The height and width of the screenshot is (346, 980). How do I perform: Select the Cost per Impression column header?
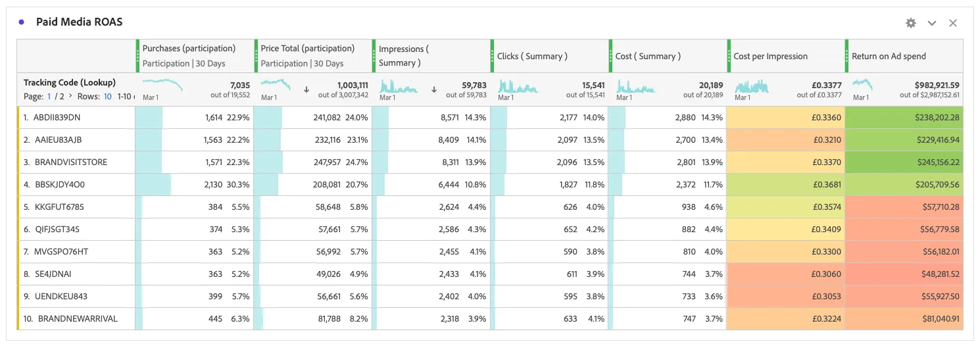(786, 56)
